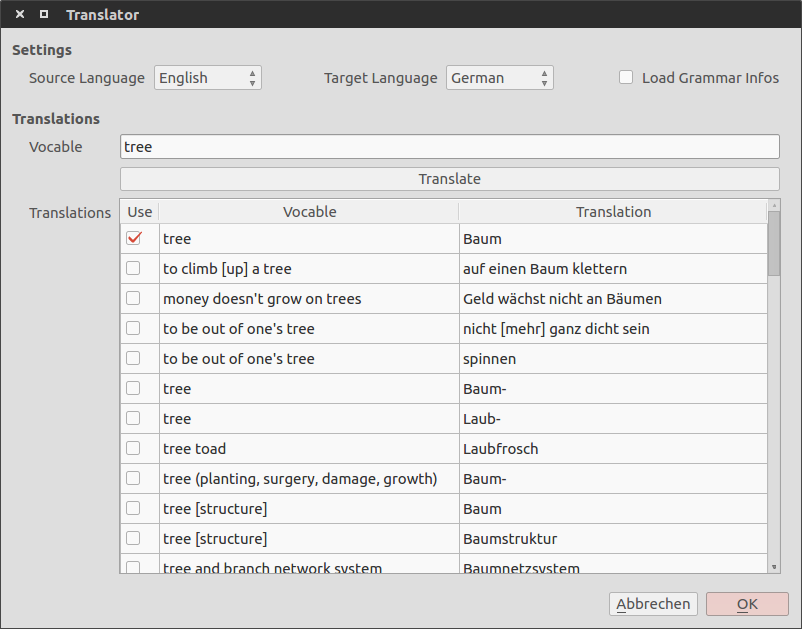
Task: Select the 'Baumstruktur' translation cell
Action: 612,539
